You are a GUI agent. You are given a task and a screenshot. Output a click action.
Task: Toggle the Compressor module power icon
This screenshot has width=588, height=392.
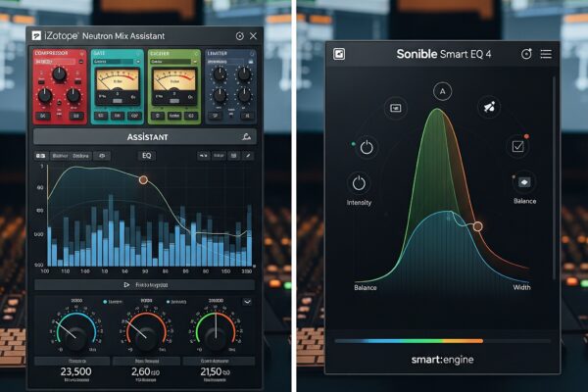[x=81, y=54]
